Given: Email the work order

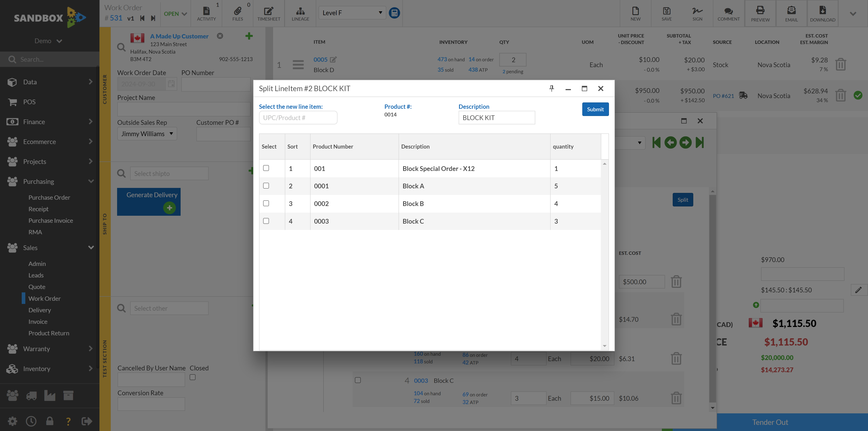Looking at the screenshot, I should tap(791, 14).
